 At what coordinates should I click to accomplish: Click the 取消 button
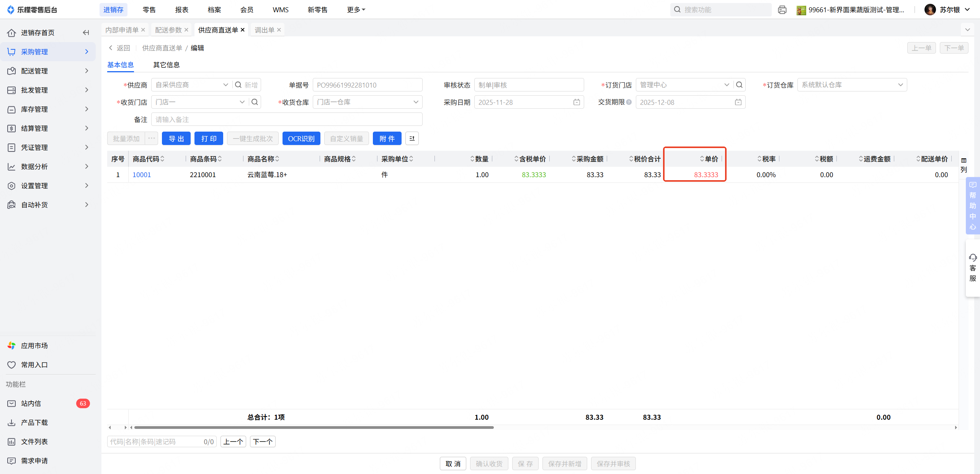point(453,464)
